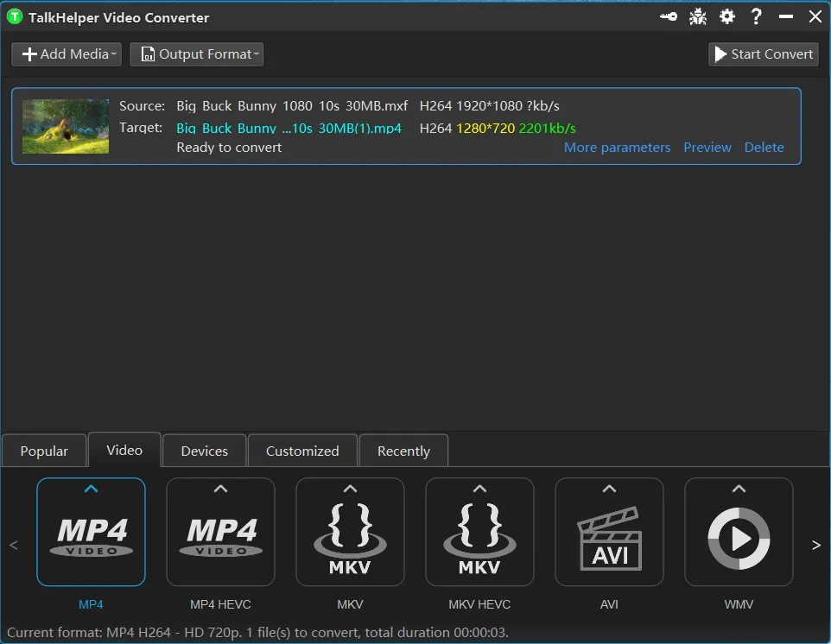The image size is (831, 644).
Task: Click the Delete link for the file
Action: tap(764, 148)
